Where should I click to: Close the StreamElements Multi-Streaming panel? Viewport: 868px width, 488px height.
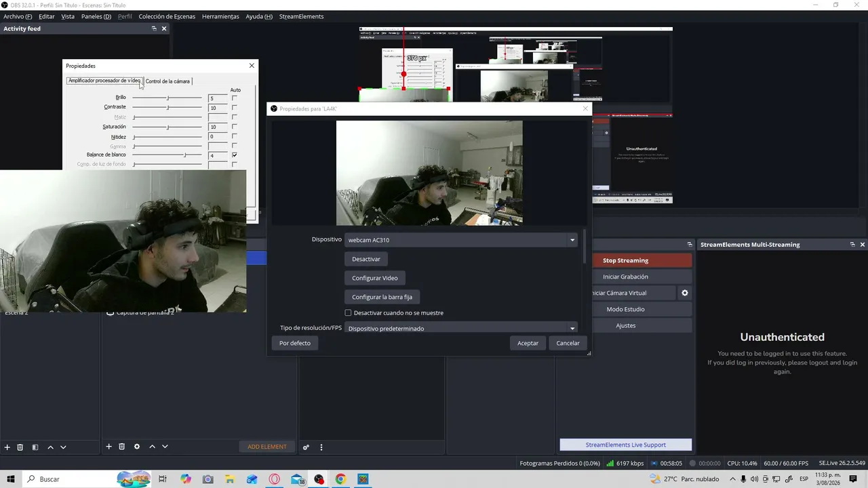[863, 245]
